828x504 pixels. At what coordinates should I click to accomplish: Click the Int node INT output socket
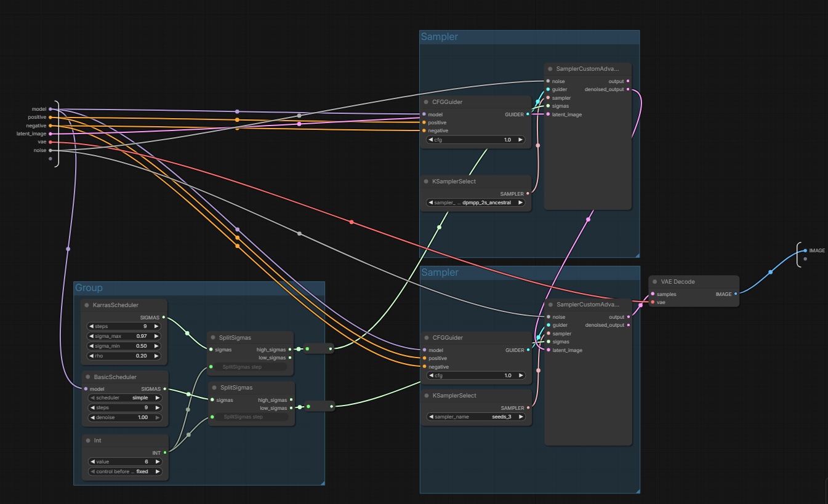[x=164, y=452]
